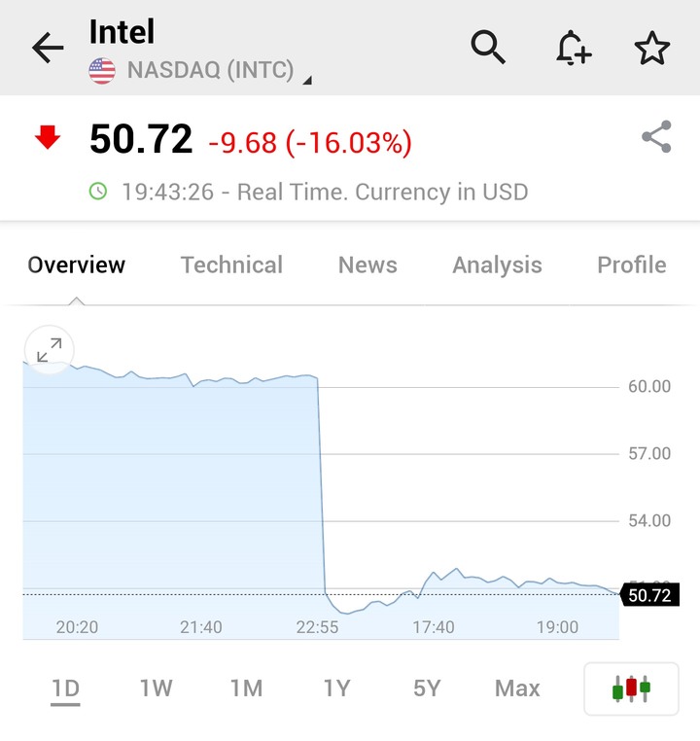This screenshot has width=700, height=741.
Task: Switch to the Technical tab
Action: [232, 265]
